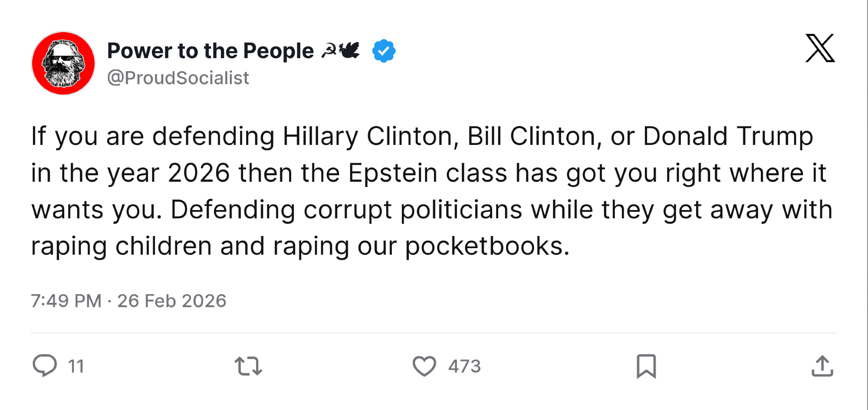Open the share icon menu
This screenshot has width=868, height=410.
pos(822,366)
